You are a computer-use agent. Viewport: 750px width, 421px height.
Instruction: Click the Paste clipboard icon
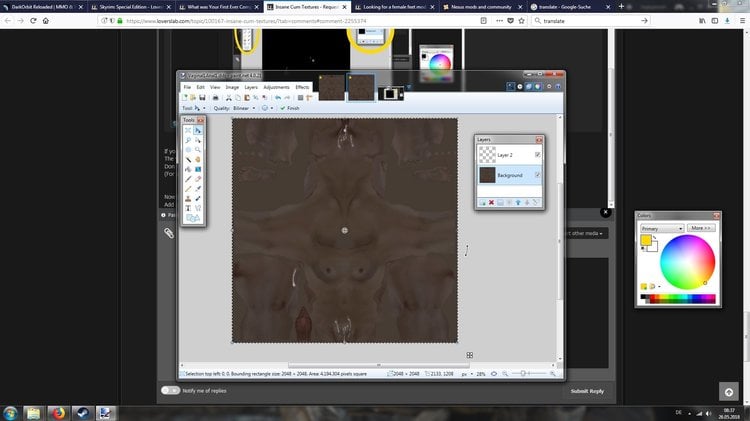247,98
